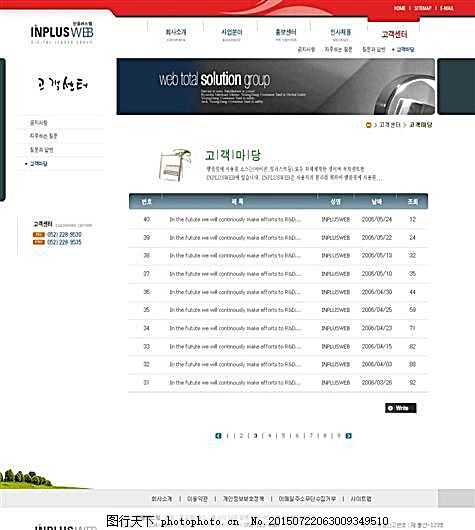Go to page 3 in pagination

[256, 436]
